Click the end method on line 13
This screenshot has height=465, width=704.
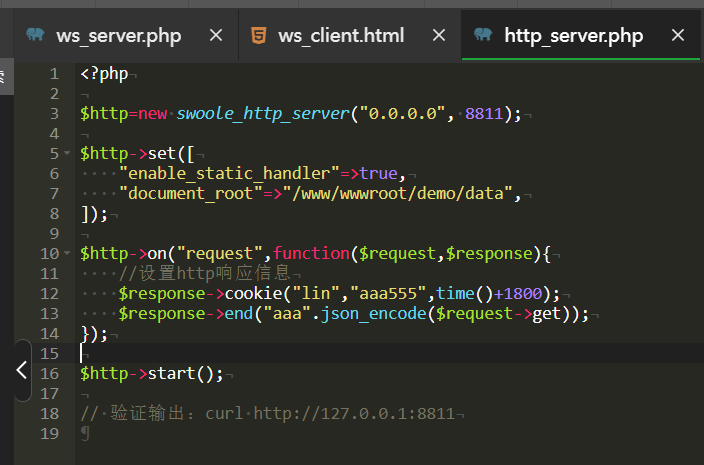(x=239, y=313)
